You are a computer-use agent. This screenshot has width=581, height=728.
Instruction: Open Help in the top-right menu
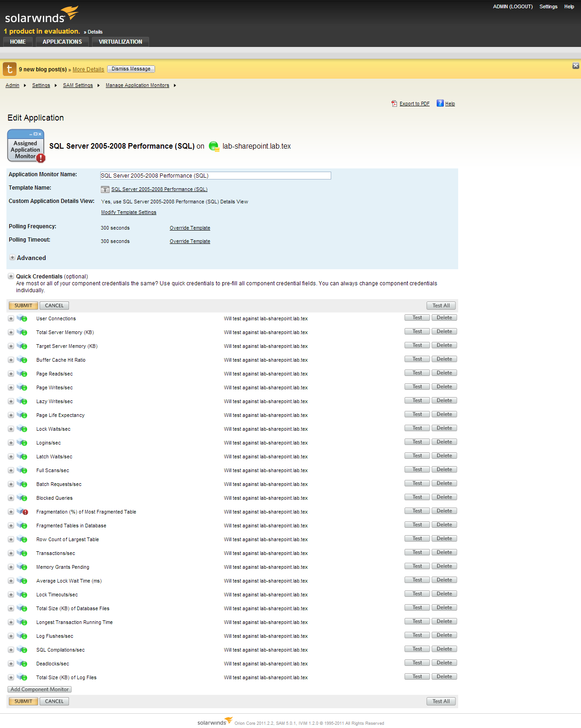tap(569, 6)
